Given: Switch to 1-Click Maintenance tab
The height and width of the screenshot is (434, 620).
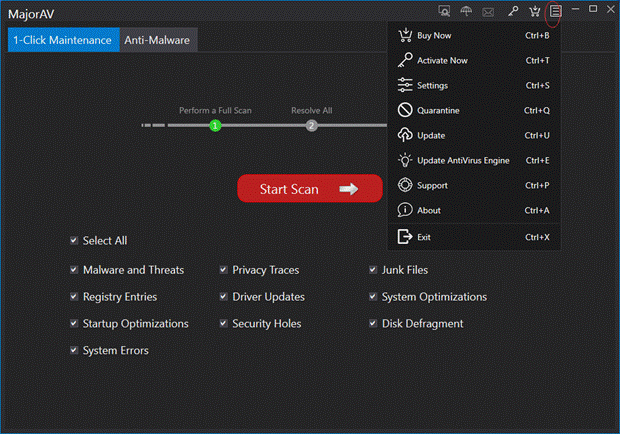Looking at the screenshot, I should (x=64, y=40).
